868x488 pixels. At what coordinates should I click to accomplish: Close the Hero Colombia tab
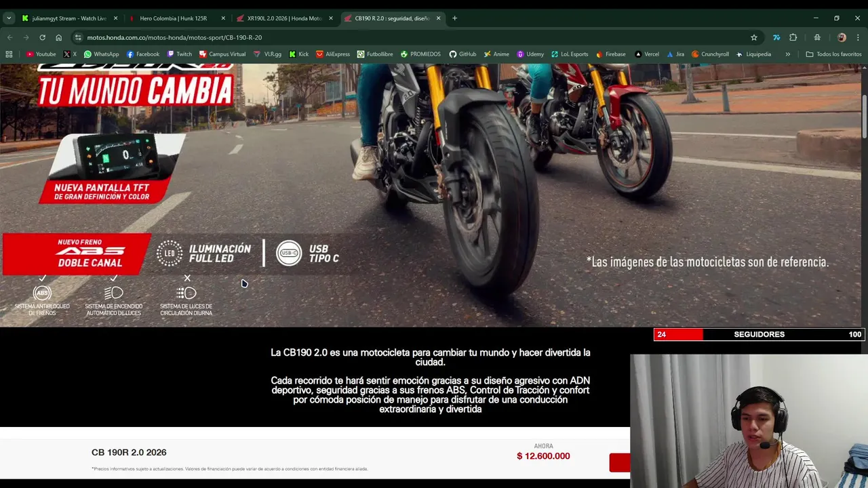tap(223, 18)
